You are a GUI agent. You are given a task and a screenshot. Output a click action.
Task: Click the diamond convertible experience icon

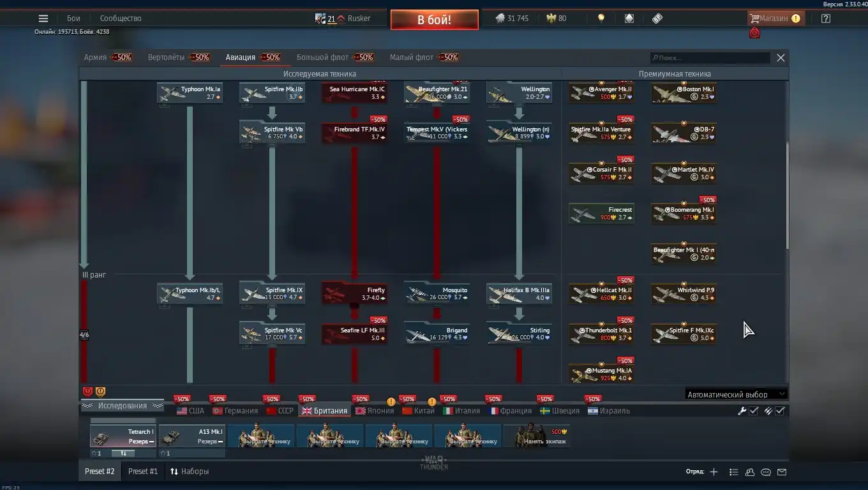629,19
